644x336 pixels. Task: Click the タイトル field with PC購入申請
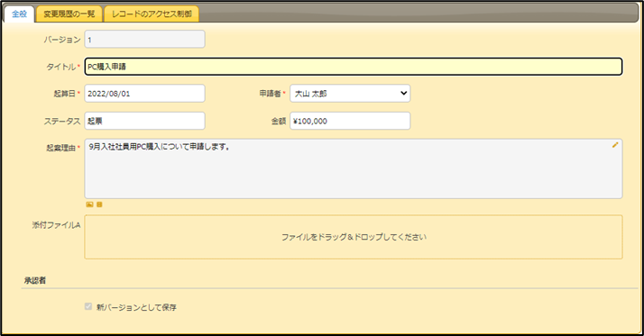[354, 67]
